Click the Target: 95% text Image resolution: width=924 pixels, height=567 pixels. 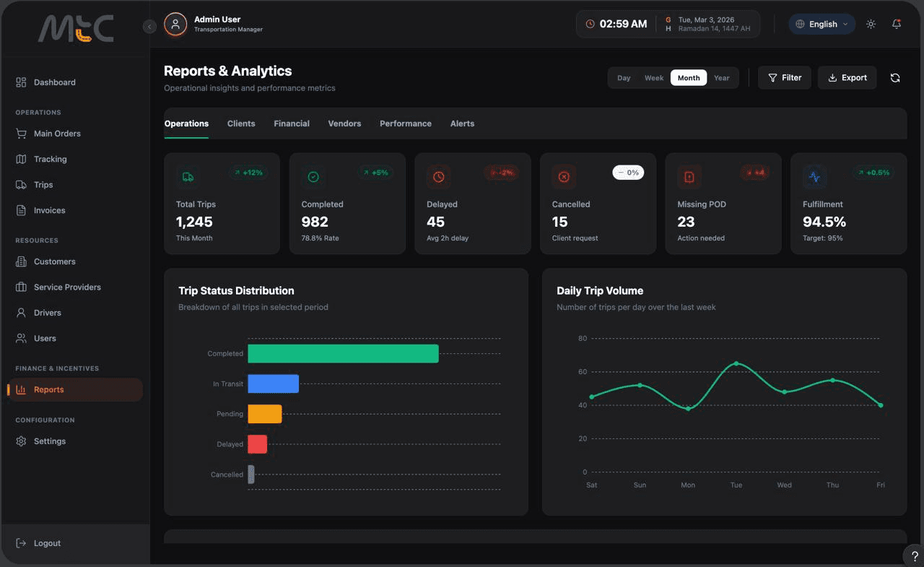point(822,238)
